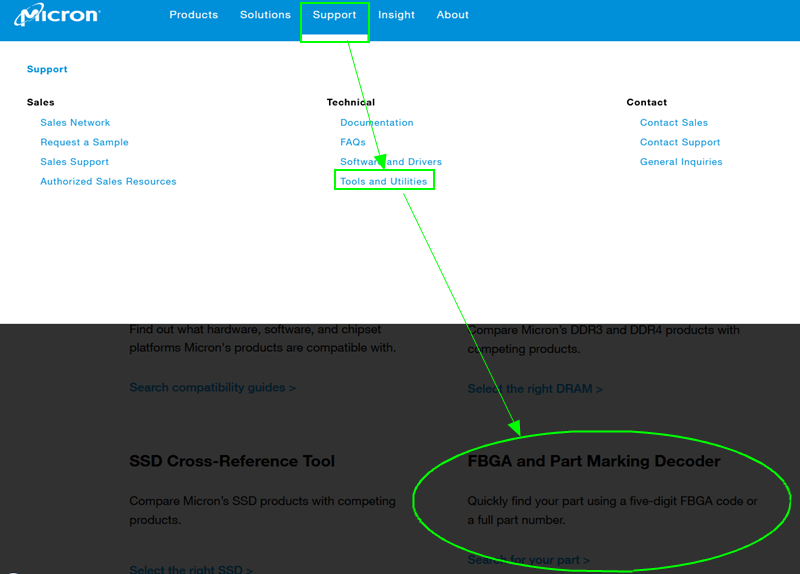Click text 'Compare Micron's SSD products with competing'
Viewport: 800px width, 574px height.
point(262,501)
